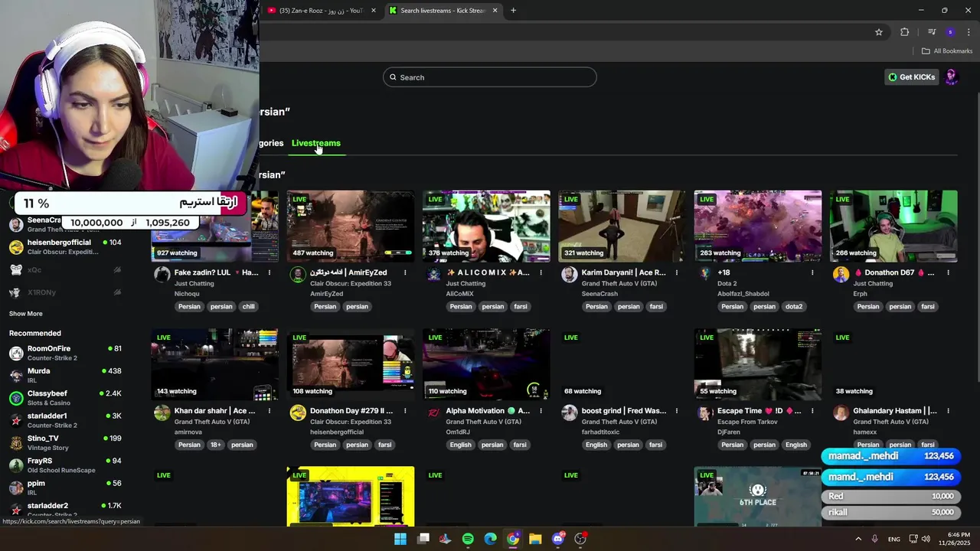
Task: Open OBS Studio from the taskbar
Action: point(580,539)
